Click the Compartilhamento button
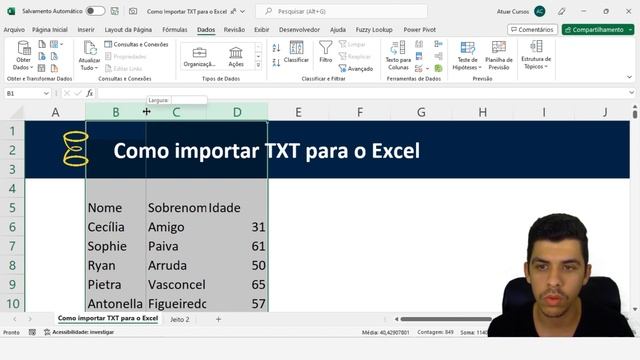The image size is (640, 360). pyautogui.click(x=598, y=29)
